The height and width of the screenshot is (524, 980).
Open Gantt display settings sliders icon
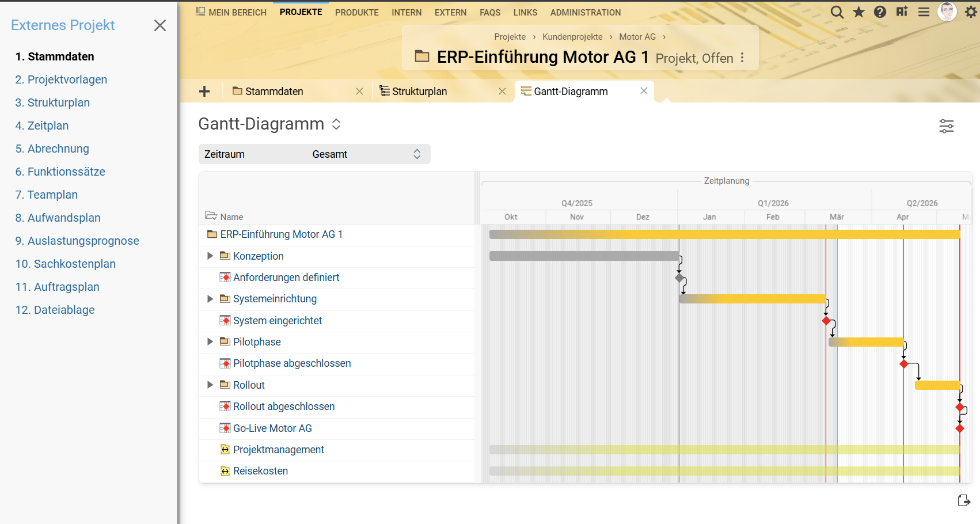tap(947, 126)
